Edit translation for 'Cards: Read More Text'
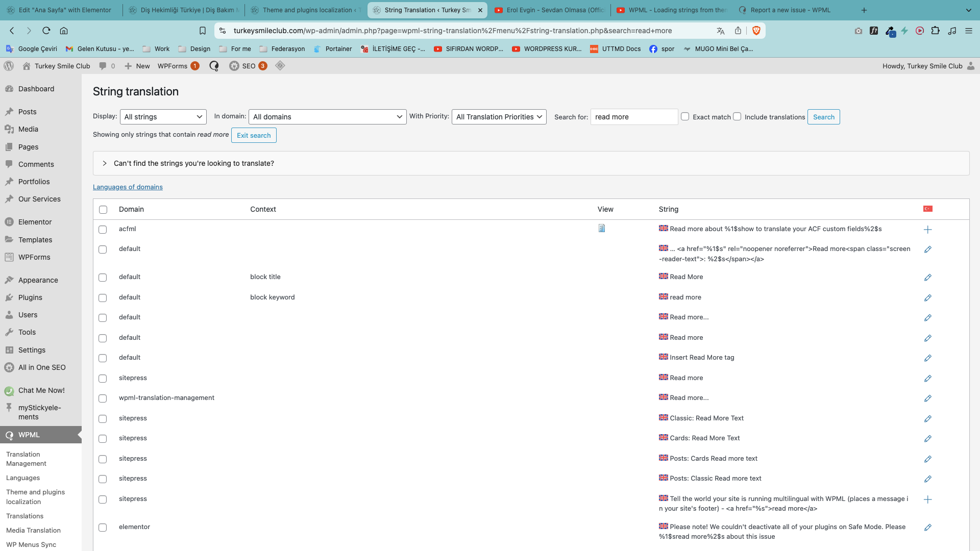 (927, 439)
